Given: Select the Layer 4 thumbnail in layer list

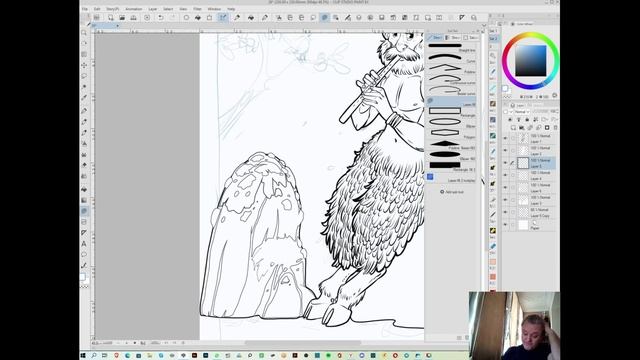Looking at the screenshot, I should [x=523, y=176].
